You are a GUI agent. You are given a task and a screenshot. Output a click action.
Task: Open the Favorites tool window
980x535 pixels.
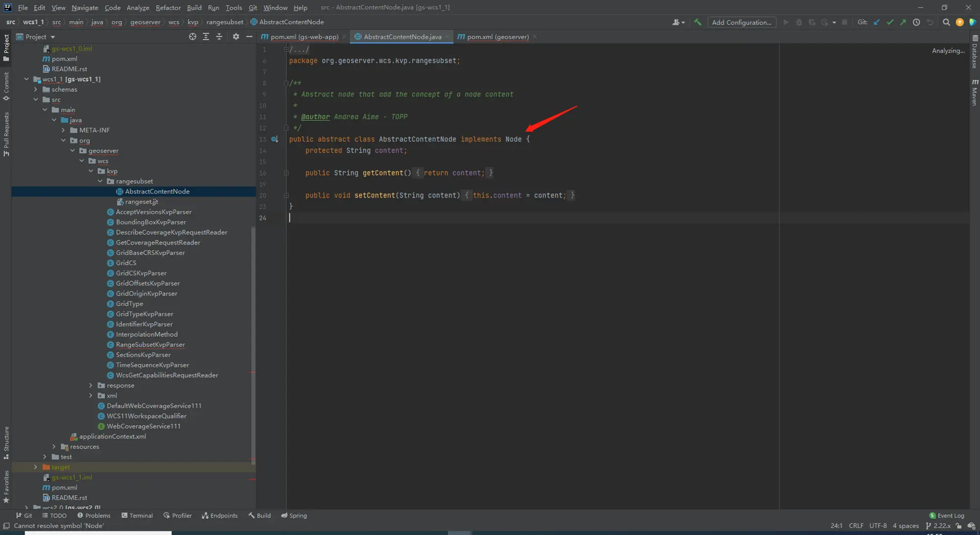(x=6, y=486)
